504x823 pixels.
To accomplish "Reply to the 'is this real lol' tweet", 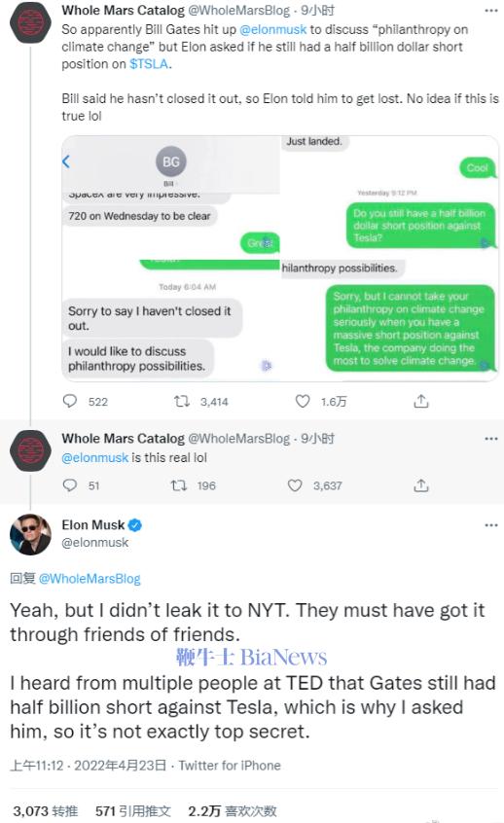I will 70,485.
